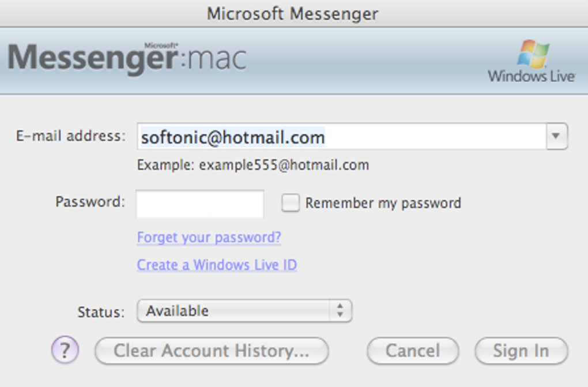Click the purple help question mark icon

tap(65, 350)
